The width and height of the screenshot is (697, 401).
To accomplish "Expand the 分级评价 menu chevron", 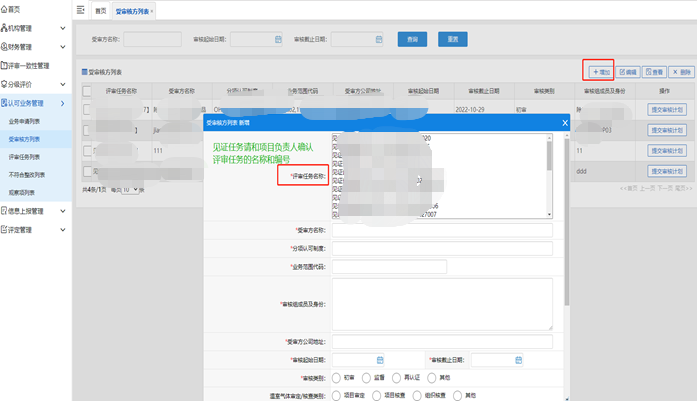I will 63,84.
